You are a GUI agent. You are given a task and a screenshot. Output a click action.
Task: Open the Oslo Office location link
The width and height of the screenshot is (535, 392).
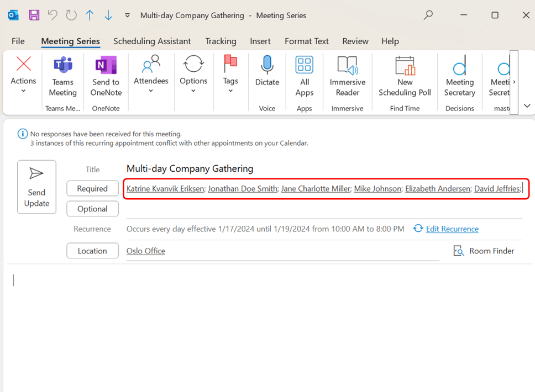[x=145, y=251]
